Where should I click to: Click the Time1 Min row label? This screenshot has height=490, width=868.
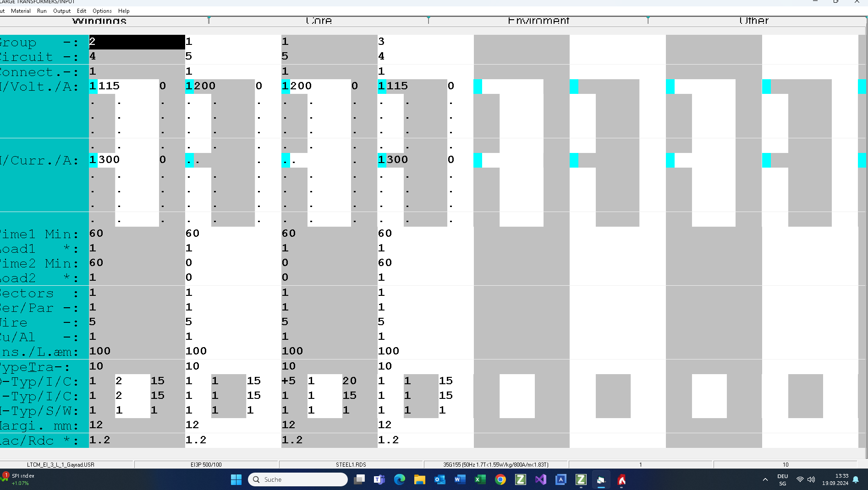click(39, 234)
